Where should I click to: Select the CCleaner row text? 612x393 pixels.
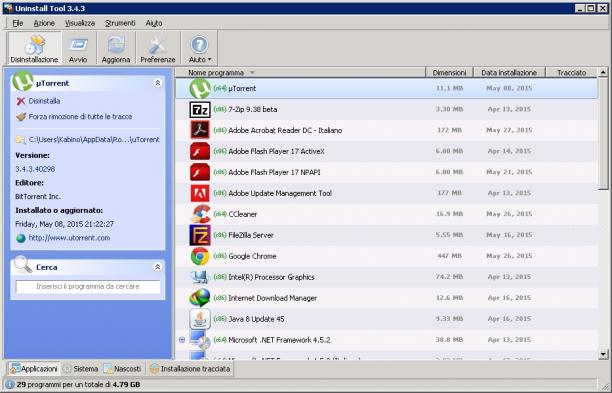pos(242,214)
